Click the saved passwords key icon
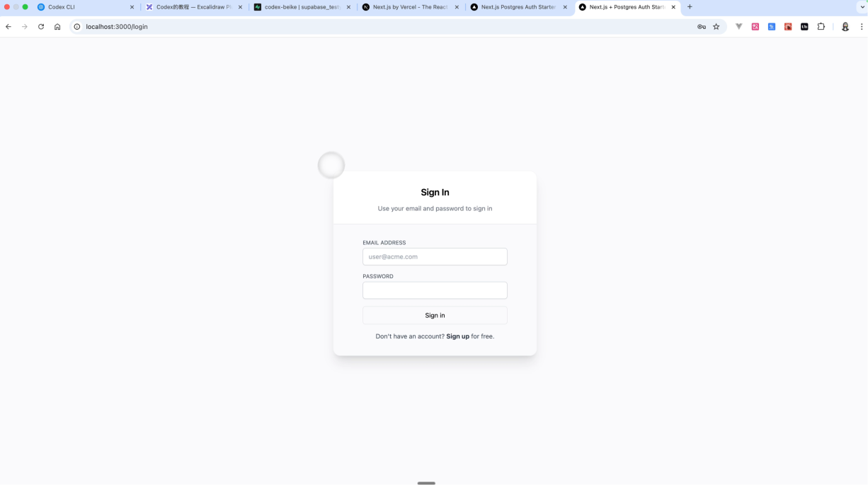Viewport: 868px width, 485px height. tap(701, 27)
